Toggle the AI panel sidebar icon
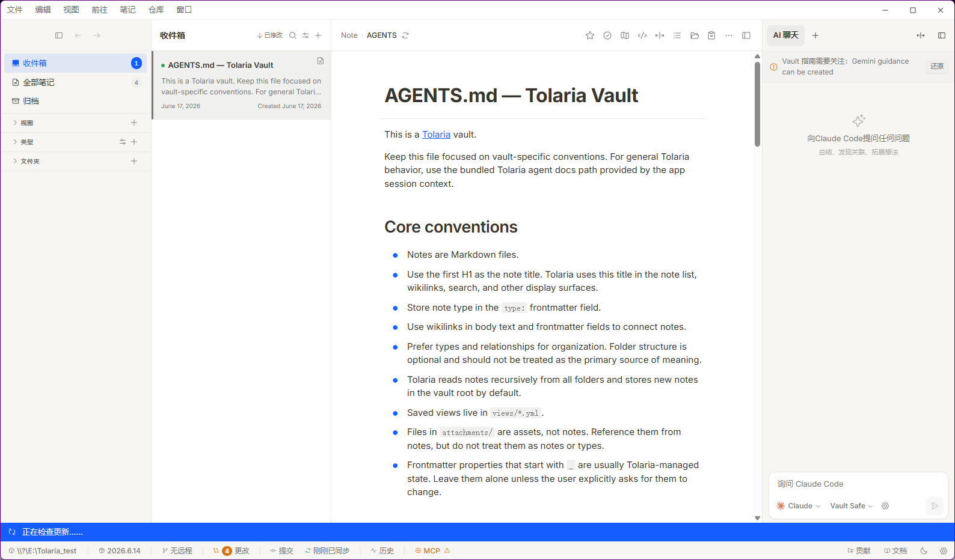The height and width of the screenshot is (560, 955). tap(942, 35)
